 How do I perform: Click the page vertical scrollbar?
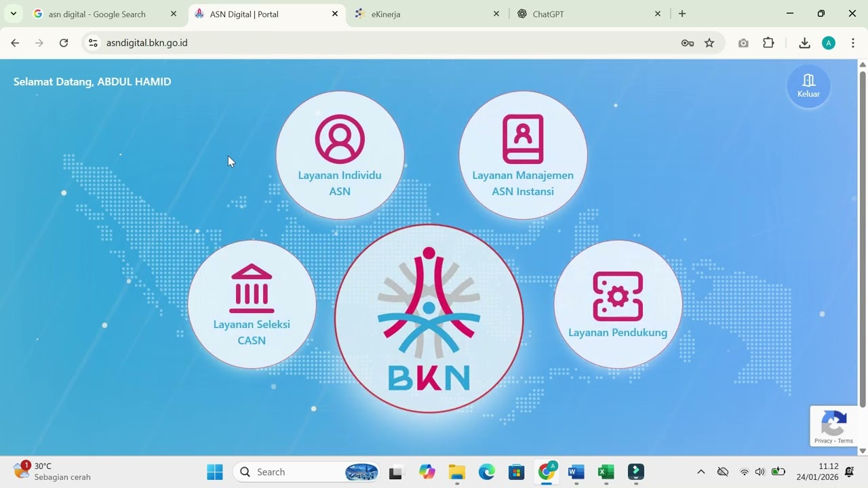pyautogui.click(x=863, y=239)
